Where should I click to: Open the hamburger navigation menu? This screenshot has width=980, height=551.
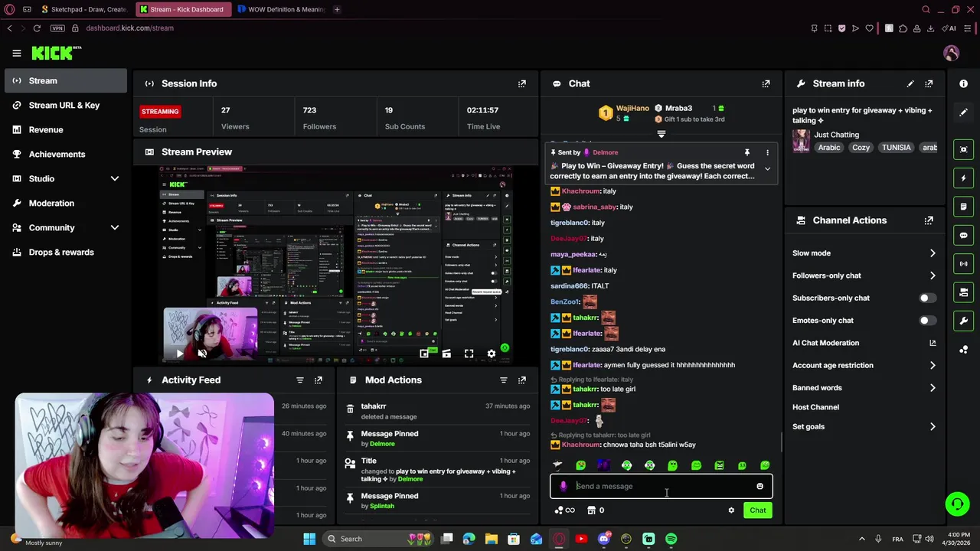pos(17,53)
